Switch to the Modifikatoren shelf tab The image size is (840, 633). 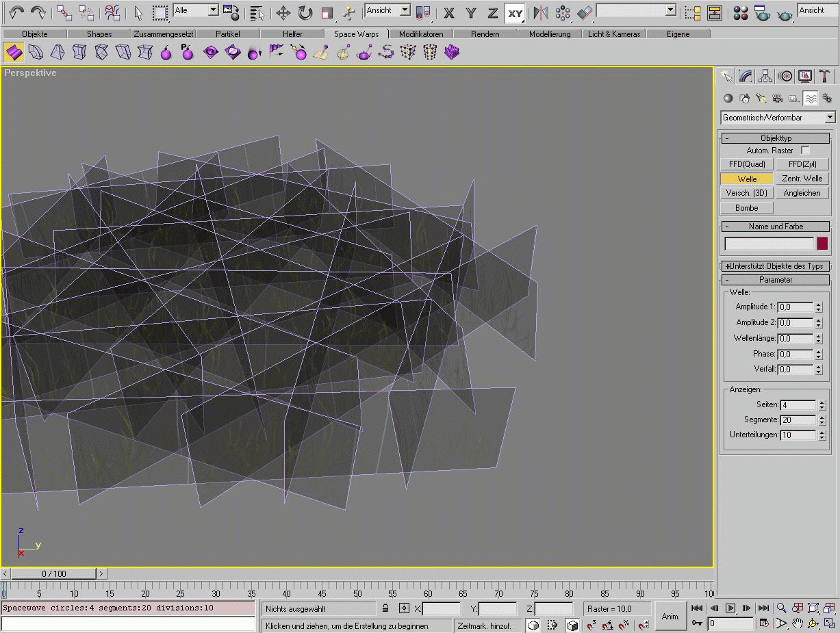point(421,34)
